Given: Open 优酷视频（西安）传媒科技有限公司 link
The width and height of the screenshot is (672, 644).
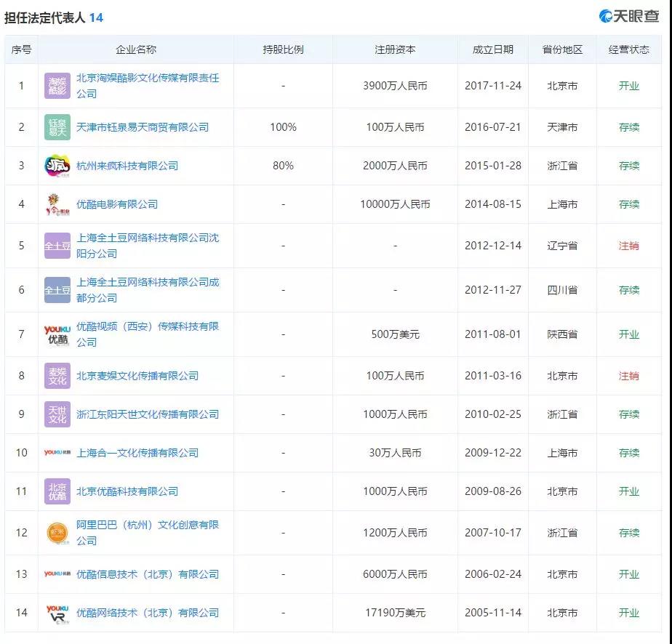Looking at the screenshot, I should tap(148, 334).
